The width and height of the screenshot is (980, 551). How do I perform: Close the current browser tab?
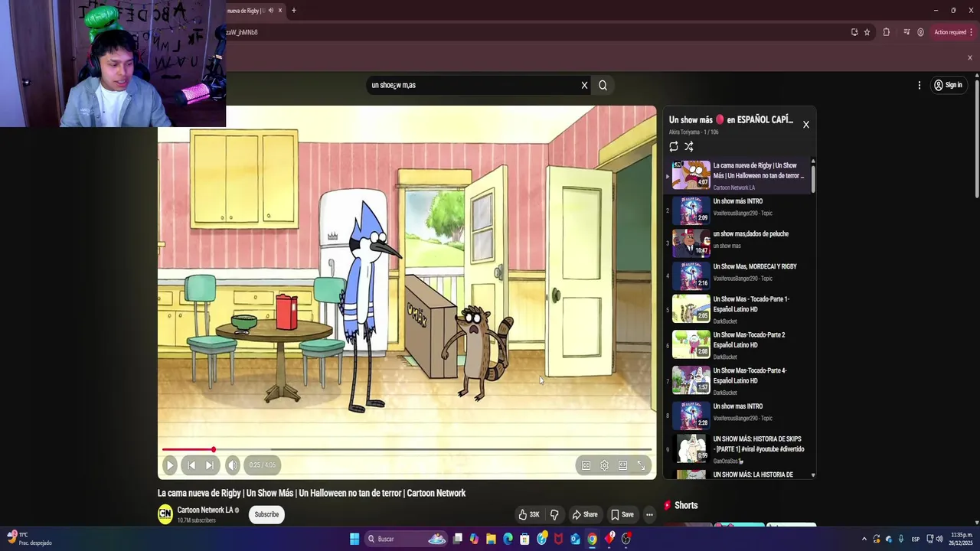[280, 11]
